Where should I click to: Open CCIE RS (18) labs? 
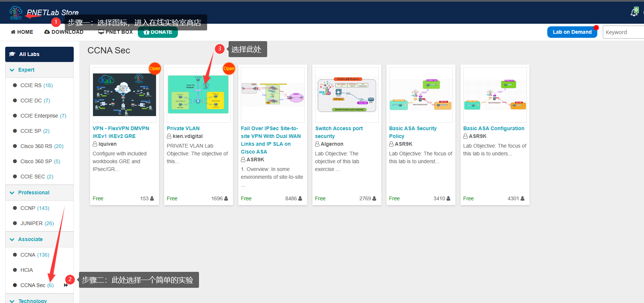click(x=36, y=85)
